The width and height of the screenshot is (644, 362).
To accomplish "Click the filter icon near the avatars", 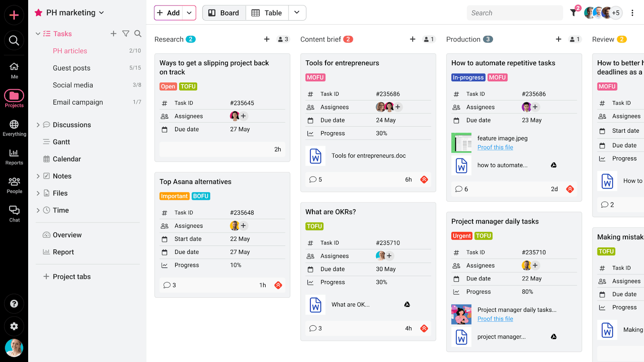I will (573, 12).
